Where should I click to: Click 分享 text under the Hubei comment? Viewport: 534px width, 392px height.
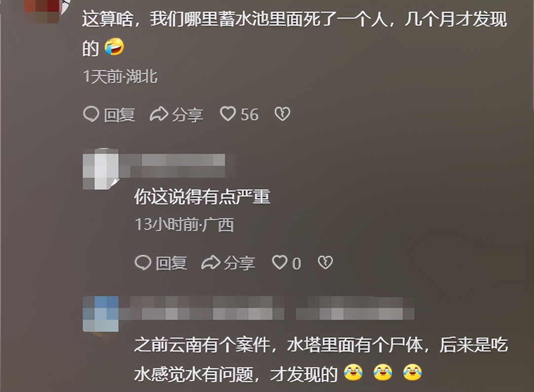tap(188, 115)
